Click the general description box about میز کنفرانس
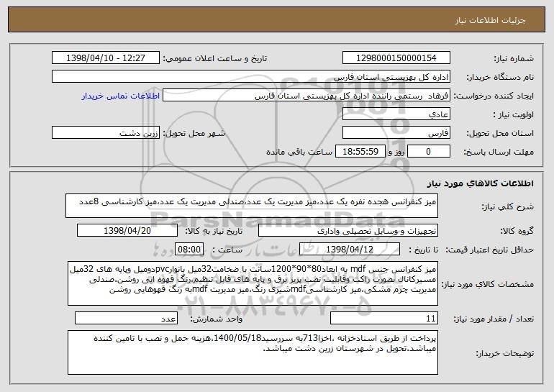This screenshot has width=554, height=392. (252, 206)
